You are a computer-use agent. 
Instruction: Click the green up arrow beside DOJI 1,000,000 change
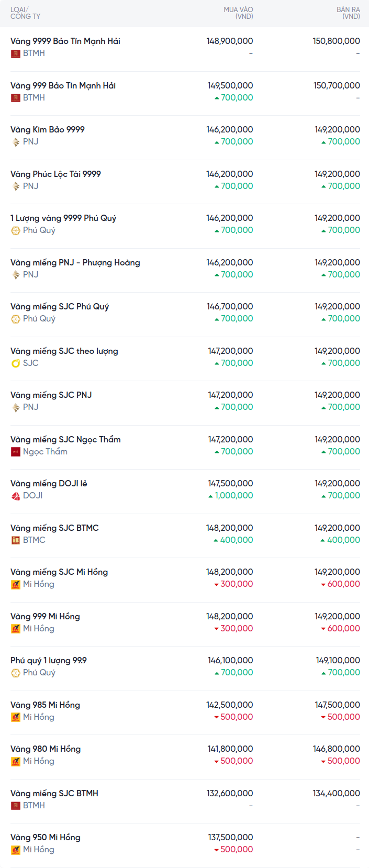210,496
